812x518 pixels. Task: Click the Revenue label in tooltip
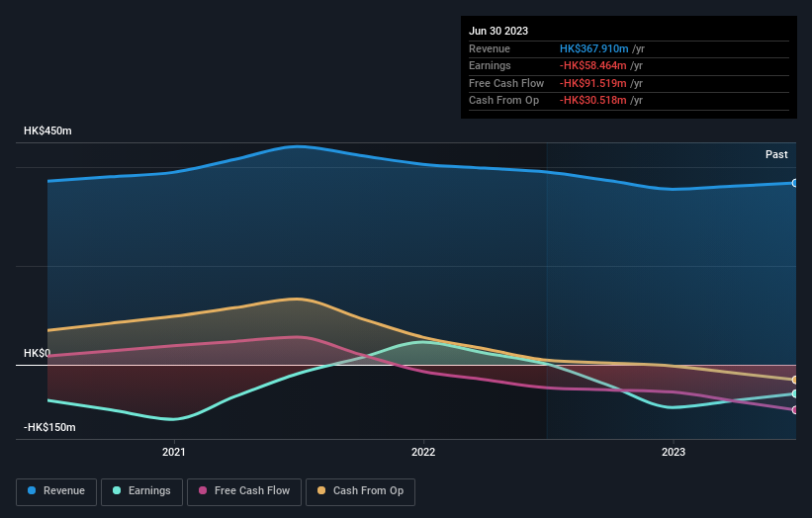pyautogui.click(x=490, y=48)
